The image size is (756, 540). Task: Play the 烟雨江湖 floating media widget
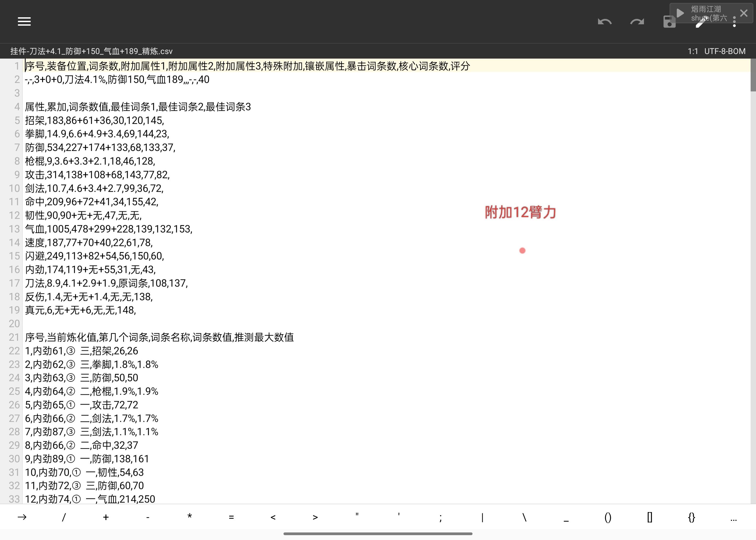tap(680, 13)
